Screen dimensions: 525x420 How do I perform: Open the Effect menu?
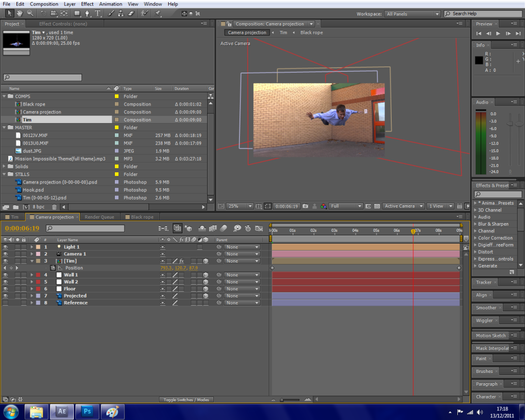(87, 4)
